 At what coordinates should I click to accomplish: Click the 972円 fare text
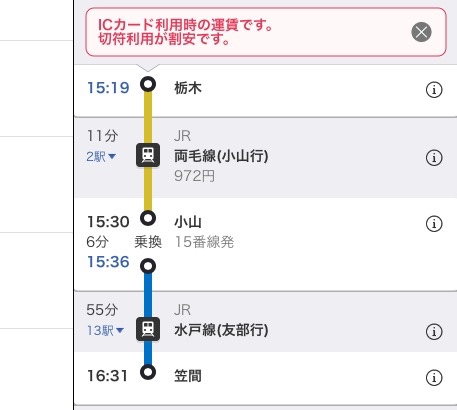[194, 176]
